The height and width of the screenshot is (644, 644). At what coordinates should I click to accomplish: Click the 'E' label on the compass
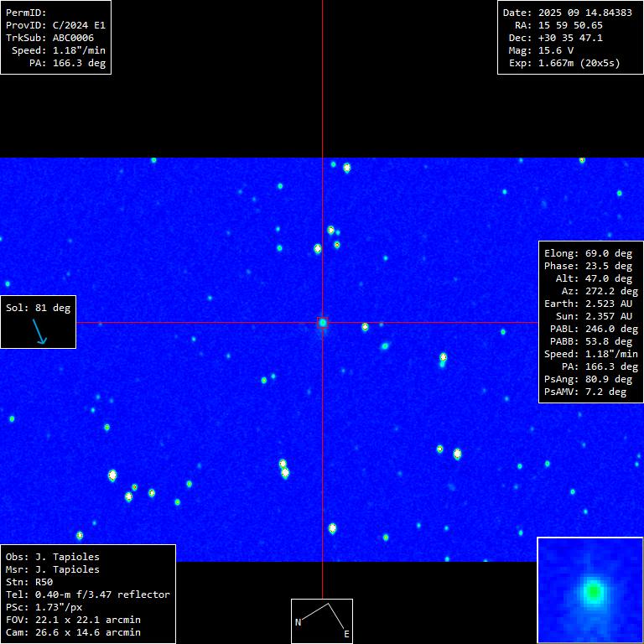[x=345, y=635]
